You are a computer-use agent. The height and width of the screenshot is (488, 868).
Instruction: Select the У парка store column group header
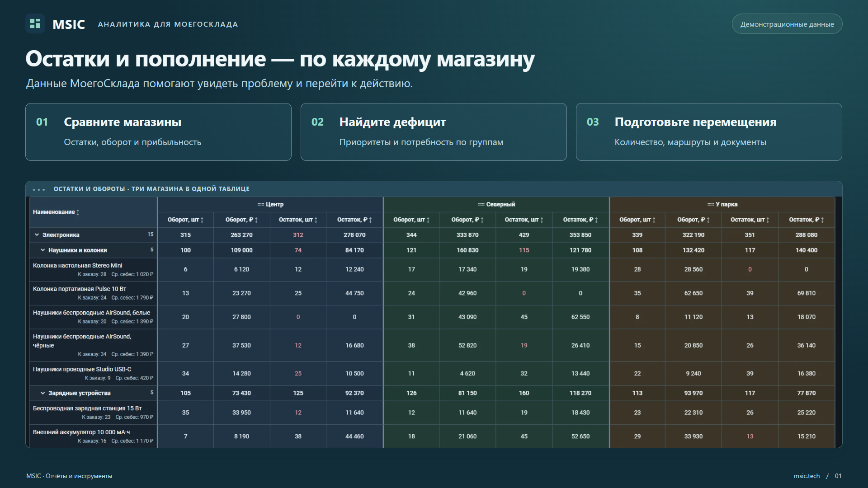click(722, 205)
